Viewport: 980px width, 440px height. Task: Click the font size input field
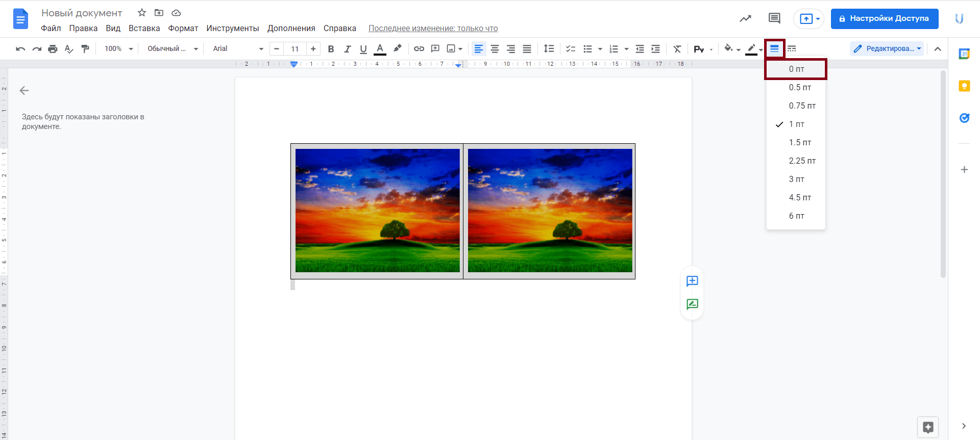pos(295,49)
